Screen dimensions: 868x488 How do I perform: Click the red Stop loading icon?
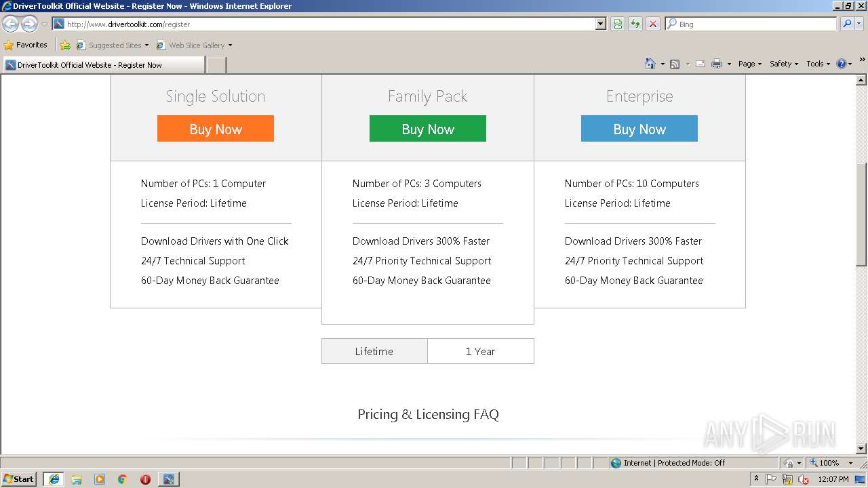pos(653,24)
